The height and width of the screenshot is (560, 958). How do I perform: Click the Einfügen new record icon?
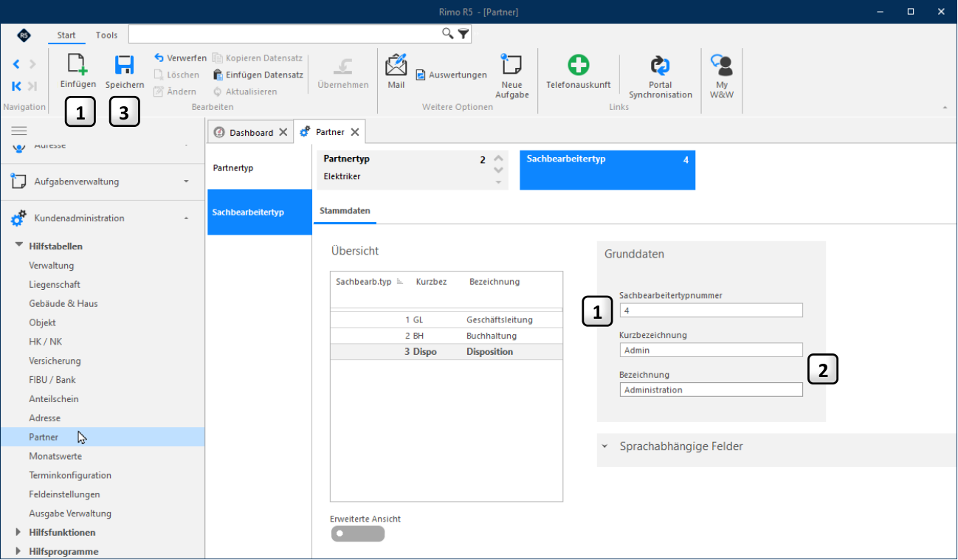77,65
